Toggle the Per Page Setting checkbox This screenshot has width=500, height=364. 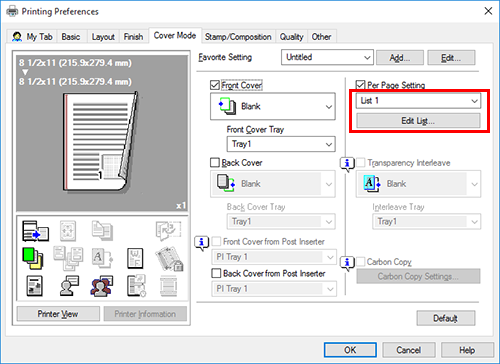pos(360,85)
